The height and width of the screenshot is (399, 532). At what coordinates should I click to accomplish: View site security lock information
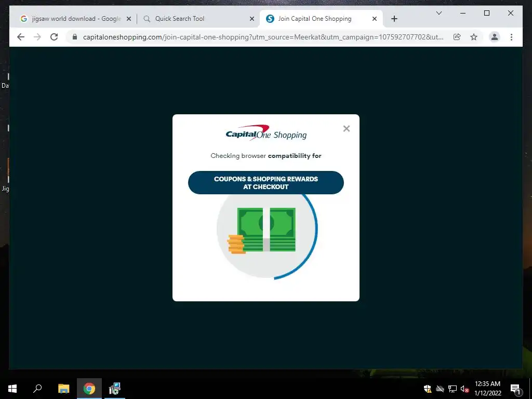click(75, 37)
